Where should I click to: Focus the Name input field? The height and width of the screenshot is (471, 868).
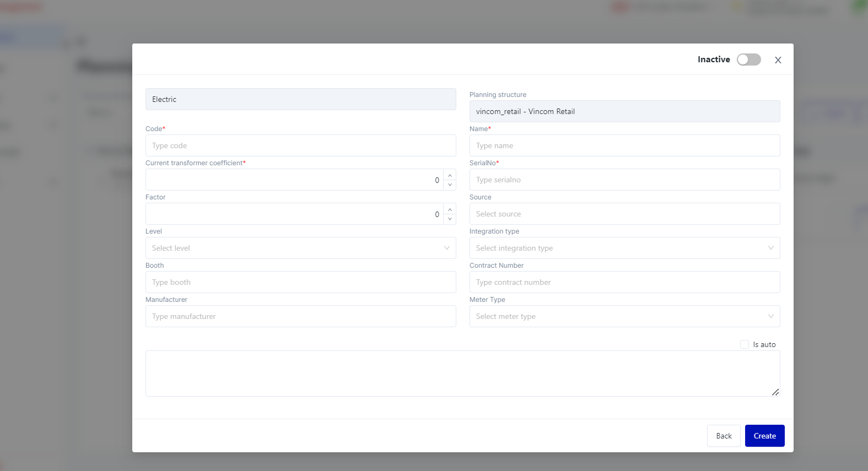click(624, 145)
